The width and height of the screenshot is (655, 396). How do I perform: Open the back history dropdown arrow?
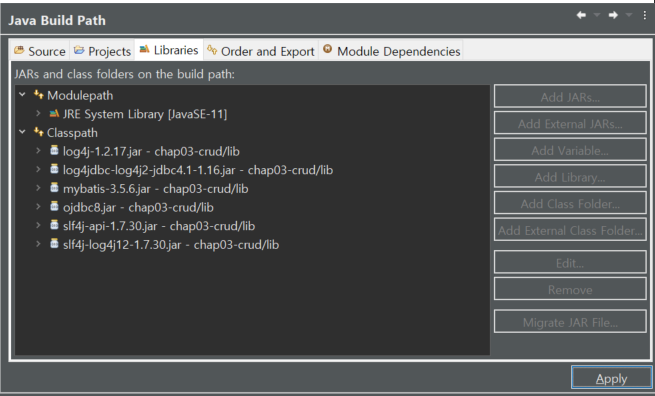point(597,15)
